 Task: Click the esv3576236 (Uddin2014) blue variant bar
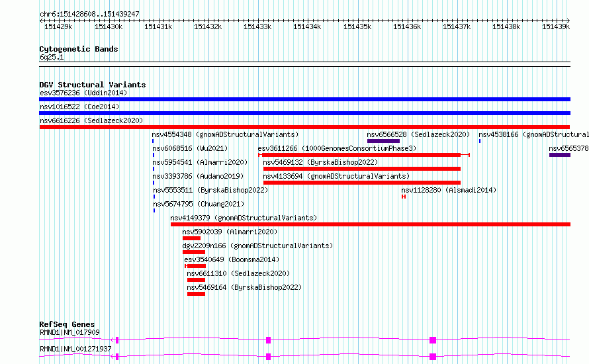point(304,99)
